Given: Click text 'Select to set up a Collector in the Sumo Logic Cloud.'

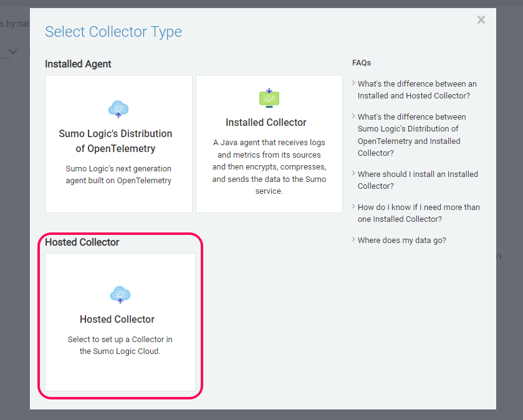Looking at the screenshot, I should click(x=120, y=345).
